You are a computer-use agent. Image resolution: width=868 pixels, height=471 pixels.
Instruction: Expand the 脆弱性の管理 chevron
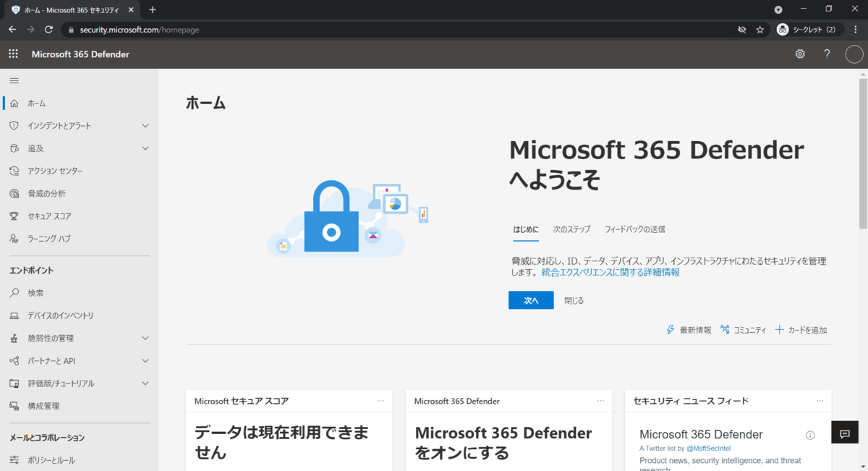click(x=145, y=338)
